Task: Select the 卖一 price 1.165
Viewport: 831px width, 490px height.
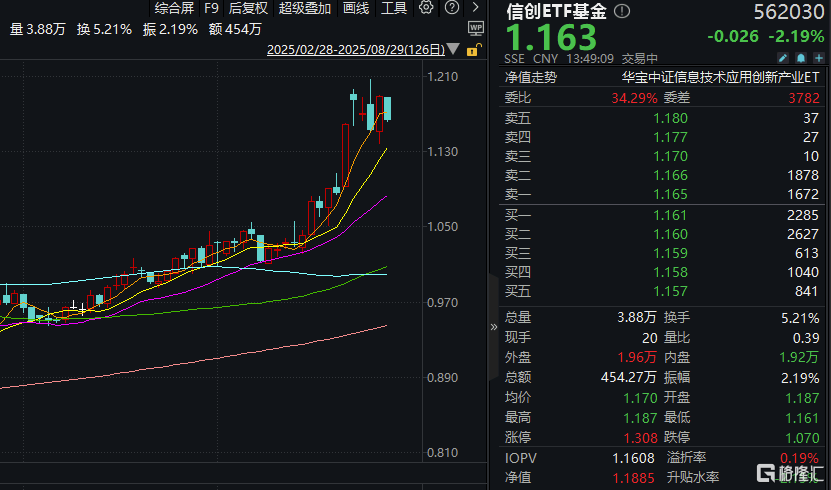Action: 670,194
